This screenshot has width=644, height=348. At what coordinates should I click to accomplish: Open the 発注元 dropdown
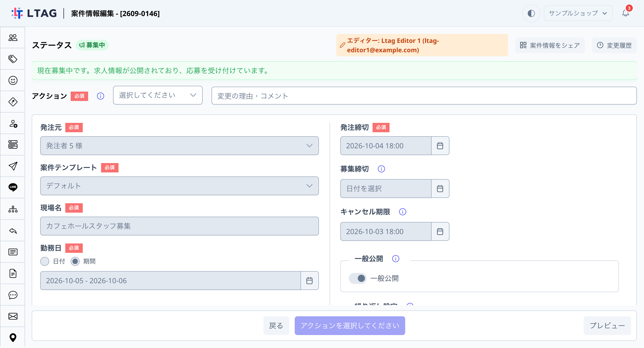click(180, 146)
